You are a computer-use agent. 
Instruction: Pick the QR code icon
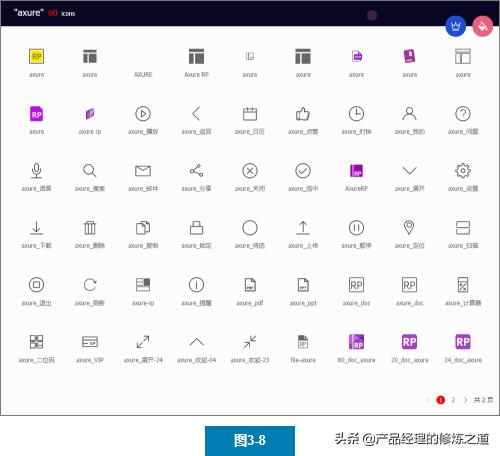(x=37, y=342)
